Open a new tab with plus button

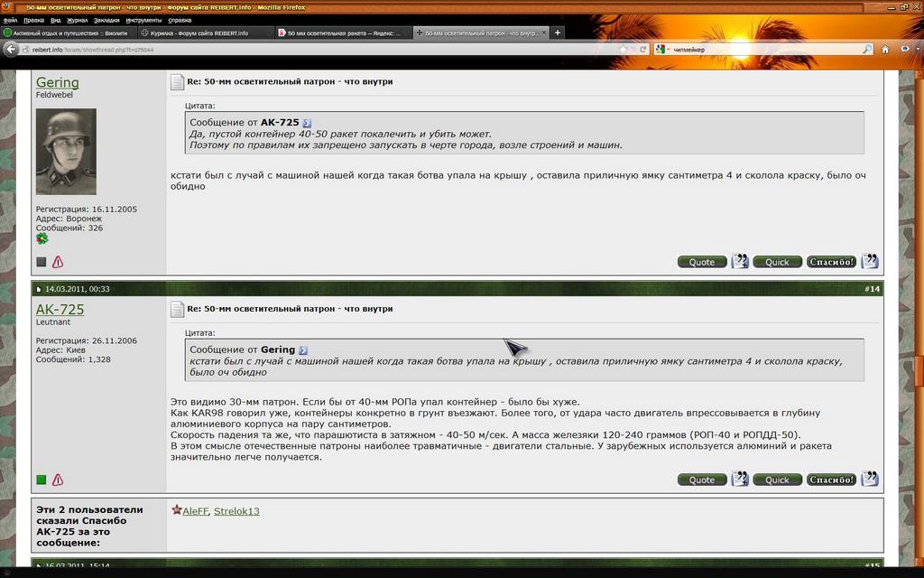point(558,33)
